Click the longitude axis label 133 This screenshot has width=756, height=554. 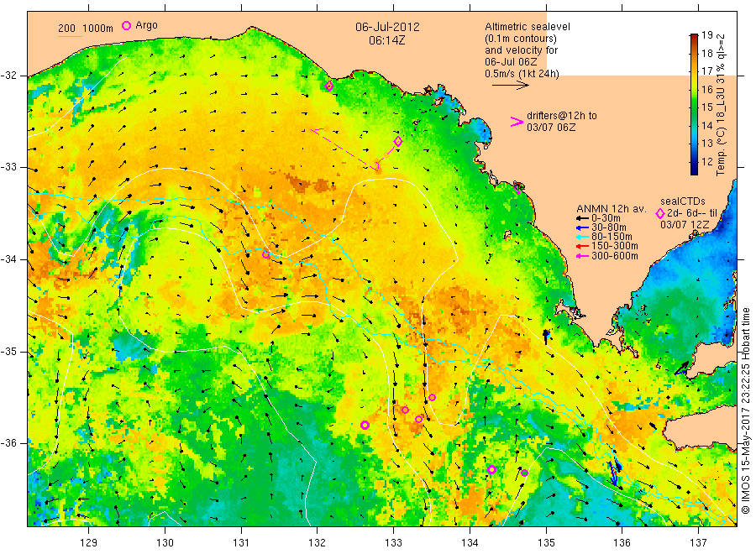393,543
